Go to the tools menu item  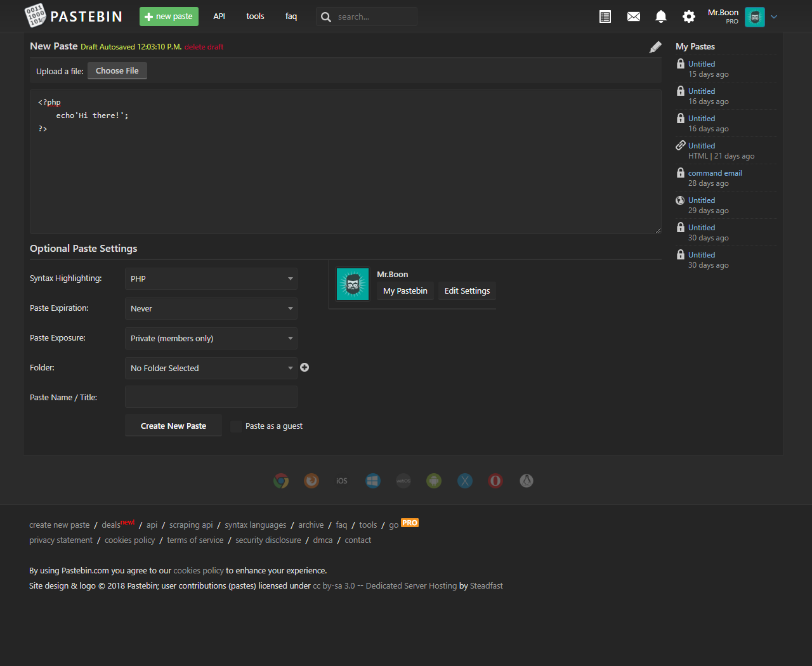[x=255, y=16]
